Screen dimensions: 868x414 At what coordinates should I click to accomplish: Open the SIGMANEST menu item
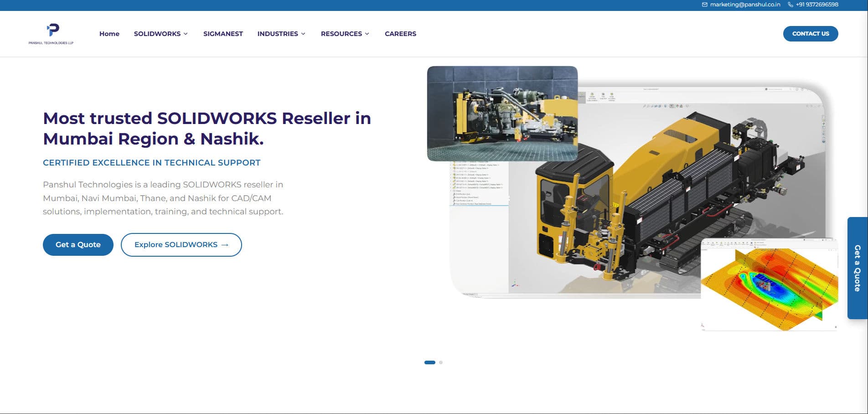tap(223, 34)
